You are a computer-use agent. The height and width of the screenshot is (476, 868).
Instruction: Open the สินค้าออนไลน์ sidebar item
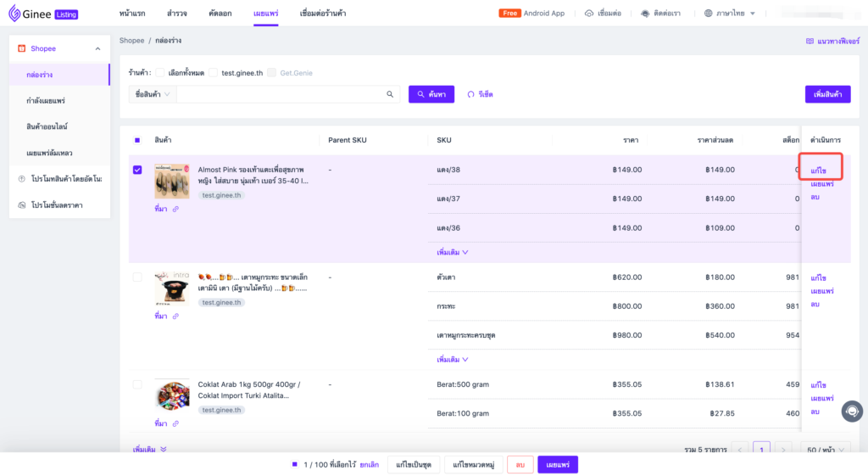tap(47, 126)
